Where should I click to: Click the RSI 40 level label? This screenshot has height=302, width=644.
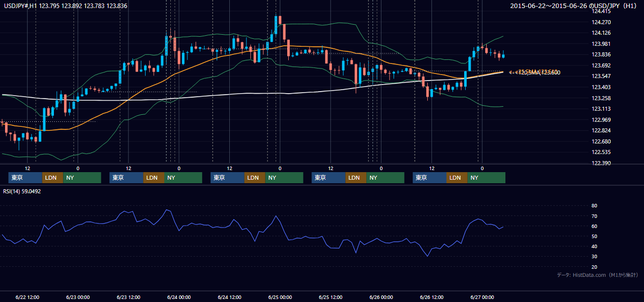click(595, 246)
